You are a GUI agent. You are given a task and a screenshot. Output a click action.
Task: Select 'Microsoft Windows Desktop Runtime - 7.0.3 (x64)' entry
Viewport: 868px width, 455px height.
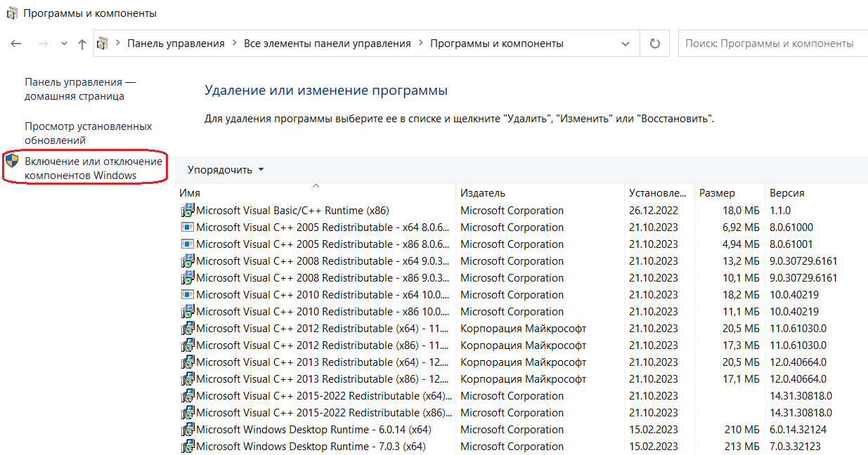click(x=311, y=447)
